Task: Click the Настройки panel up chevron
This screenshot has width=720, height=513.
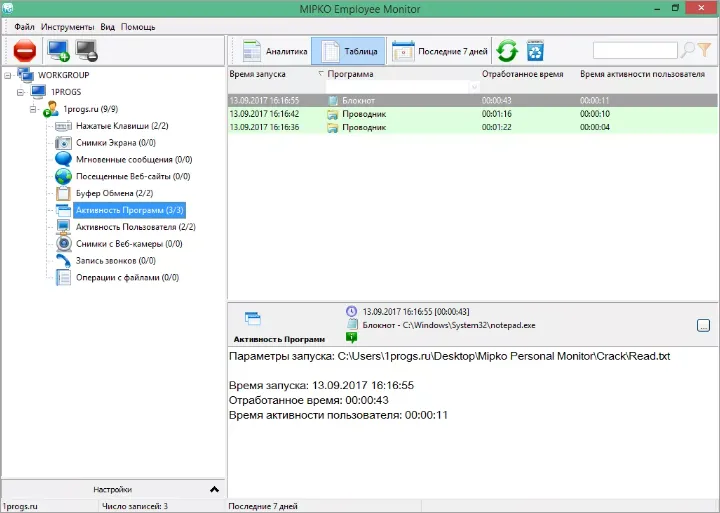Action: (x=214, y=490)
